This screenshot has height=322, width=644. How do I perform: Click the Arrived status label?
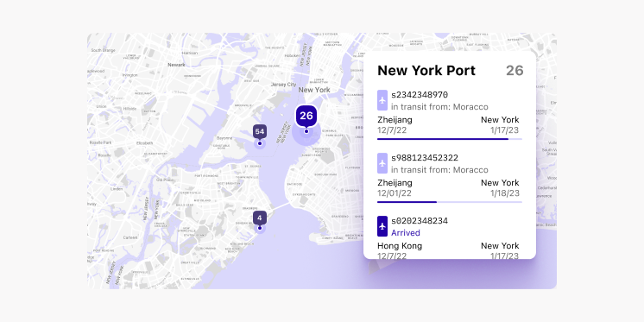[406, 233]
